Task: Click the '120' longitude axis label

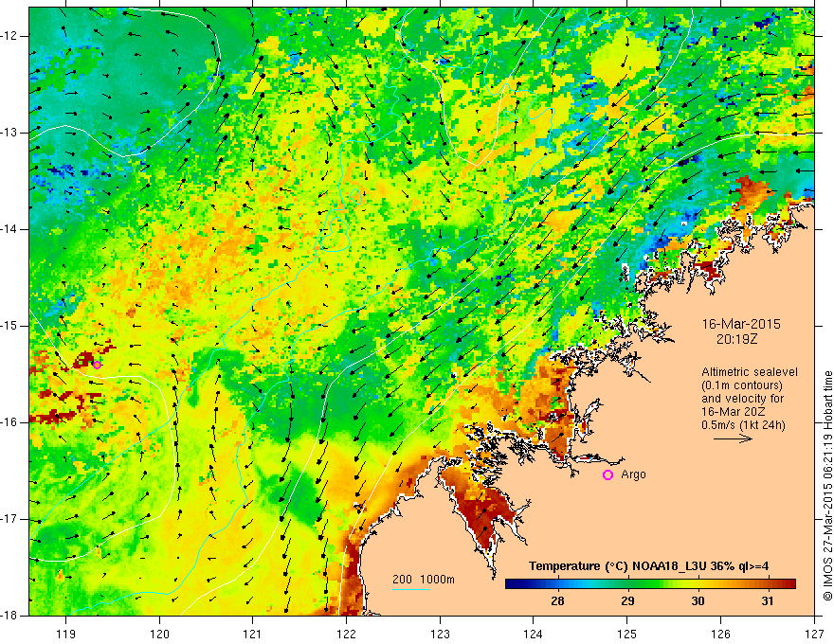Action: coord(159,634)
